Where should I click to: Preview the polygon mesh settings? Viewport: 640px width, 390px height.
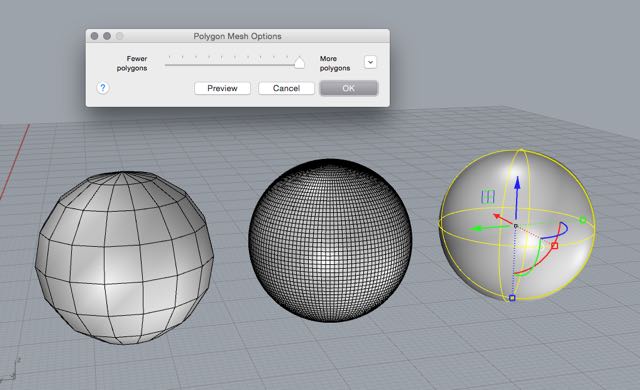click(x=222, y=88)
